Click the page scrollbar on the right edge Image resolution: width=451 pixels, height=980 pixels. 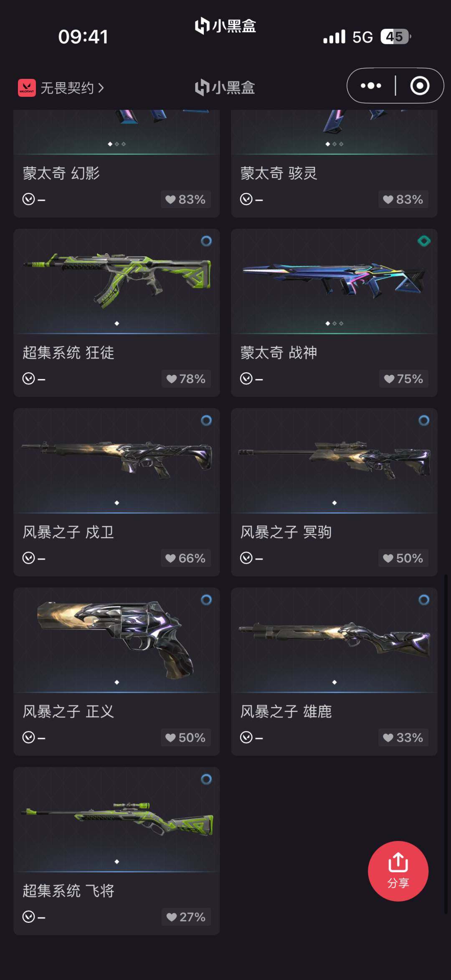coord(446,744)
